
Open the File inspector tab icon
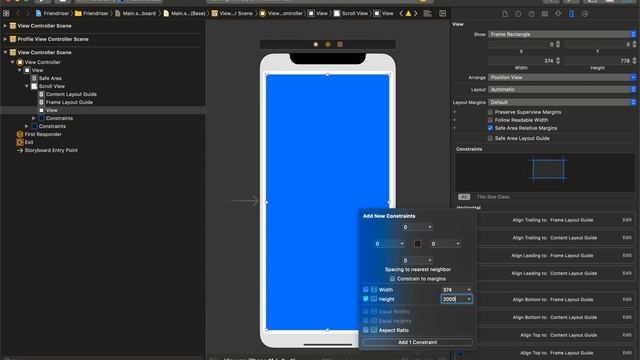click(505, 13)
